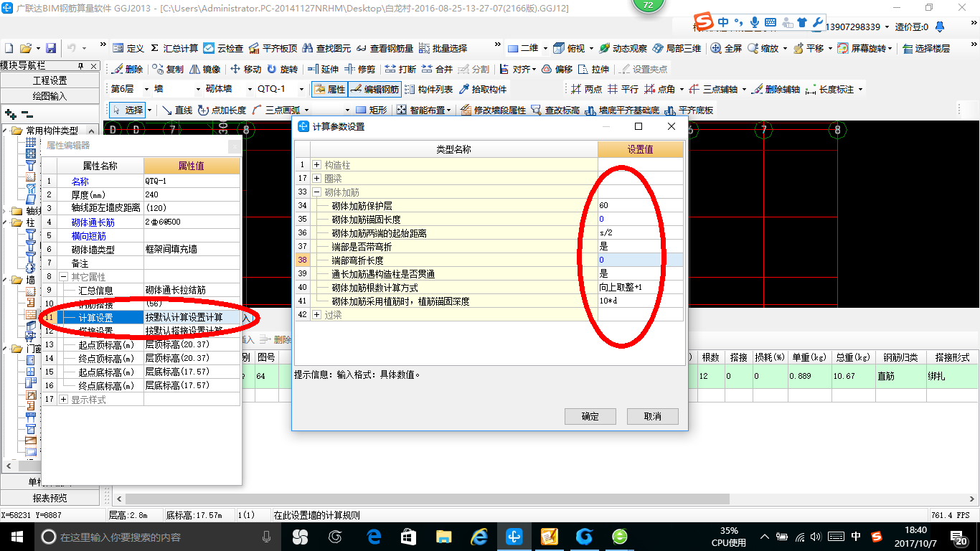
Task: Toggle the 属性 properties panel button
Action: 329,89
